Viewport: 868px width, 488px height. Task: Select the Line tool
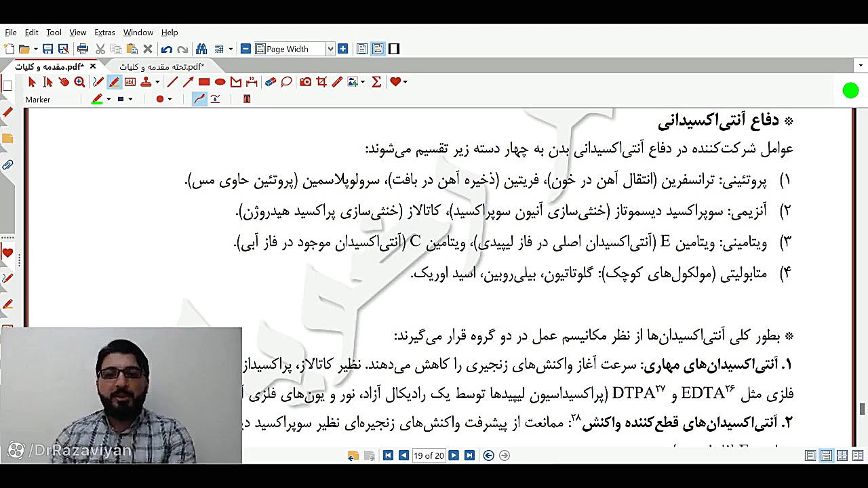[172, 82]
